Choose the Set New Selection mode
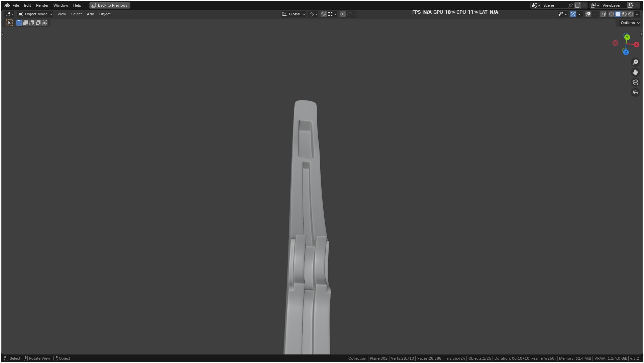Viewport: 644px width, 363px height. coord(19,23)
